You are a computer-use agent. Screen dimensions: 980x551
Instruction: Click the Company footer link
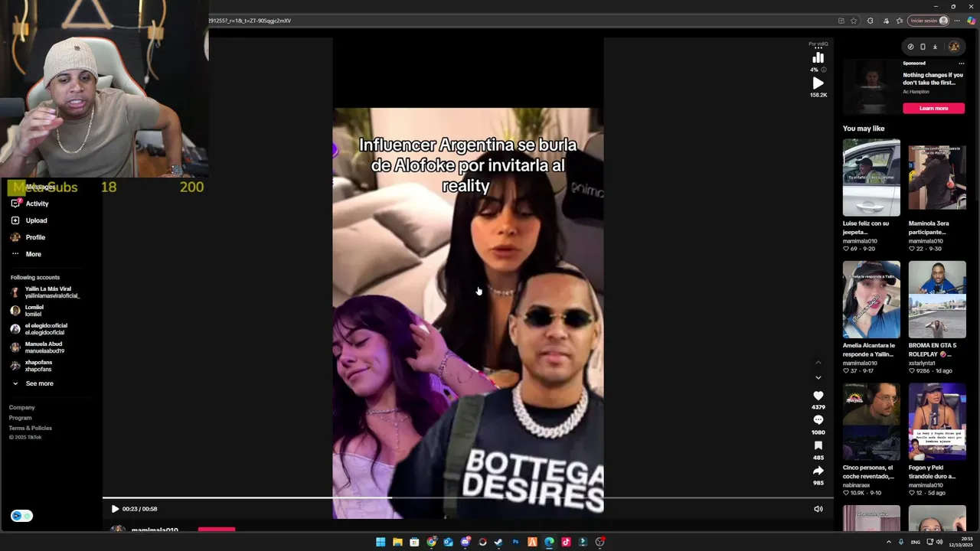coord(21,408)
